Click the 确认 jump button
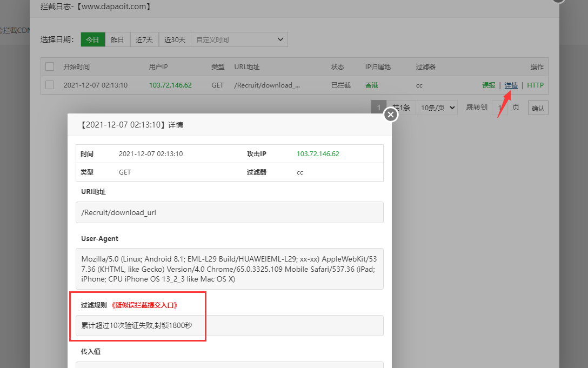Screen dimensions: 588x368 pyautogui.click(x=538, y=108)
